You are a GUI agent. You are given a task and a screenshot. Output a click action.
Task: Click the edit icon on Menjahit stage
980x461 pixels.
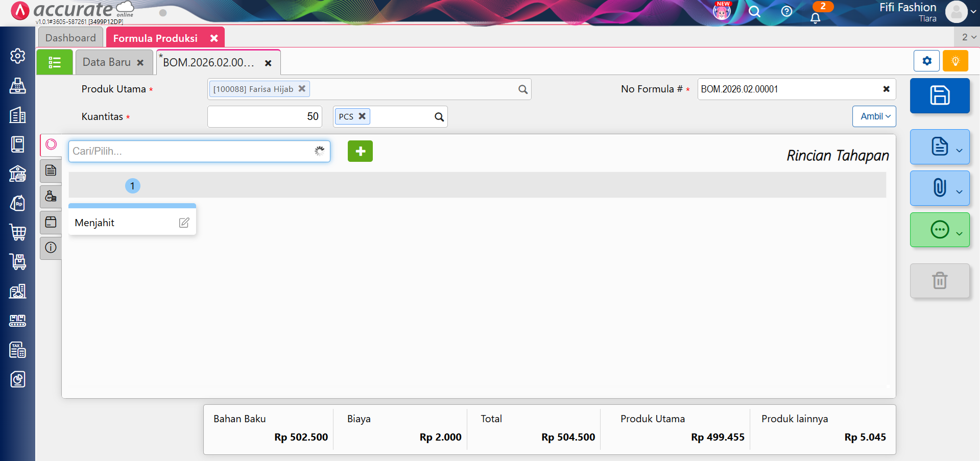[184, 223]
